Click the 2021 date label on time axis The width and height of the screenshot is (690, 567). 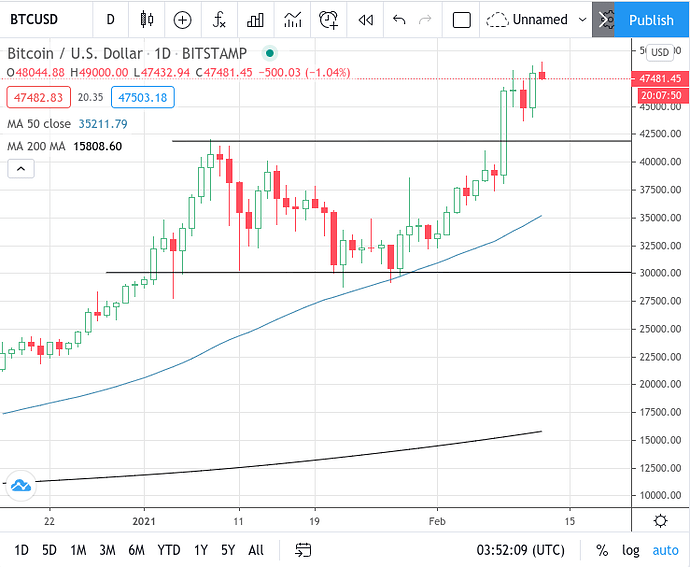(x=144, y=521)
